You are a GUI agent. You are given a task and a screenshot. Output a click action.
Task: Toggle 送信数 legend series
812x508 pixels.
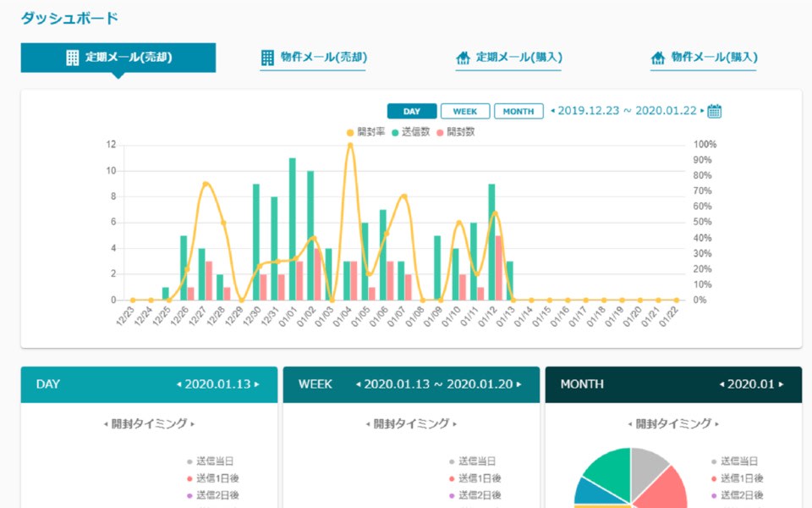pyautogui.click(x=411, y=132)
